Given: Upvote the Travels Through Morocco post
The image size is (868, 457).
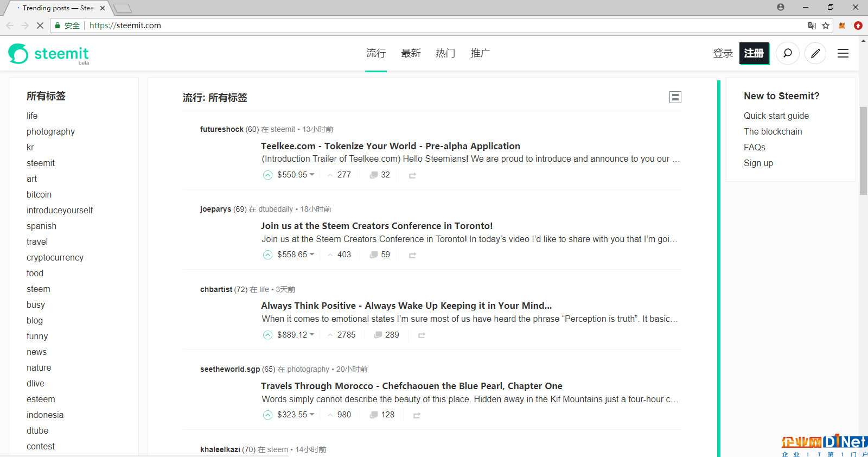Looking at the screenshot, I should 268,415.
